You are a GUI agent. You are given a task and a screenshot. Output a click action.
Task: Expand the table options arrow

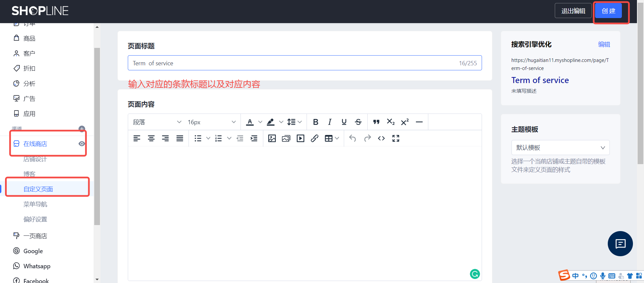[x=337, y=138]
